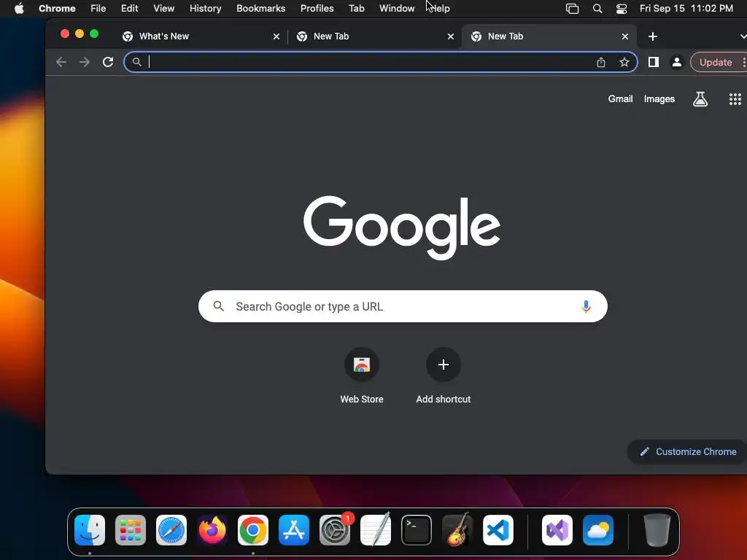Bookmark this tab with the star icon
The width and height of the screenshot is (747, 560).
point(624,62)
